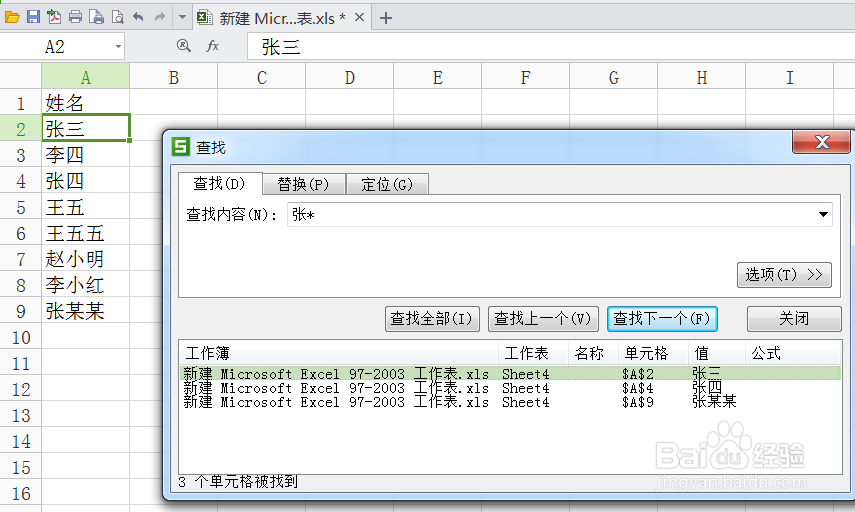855x512 pixels.
Task: Close the 新建 Micr...表.xls document tab
Action: (359, 17)
